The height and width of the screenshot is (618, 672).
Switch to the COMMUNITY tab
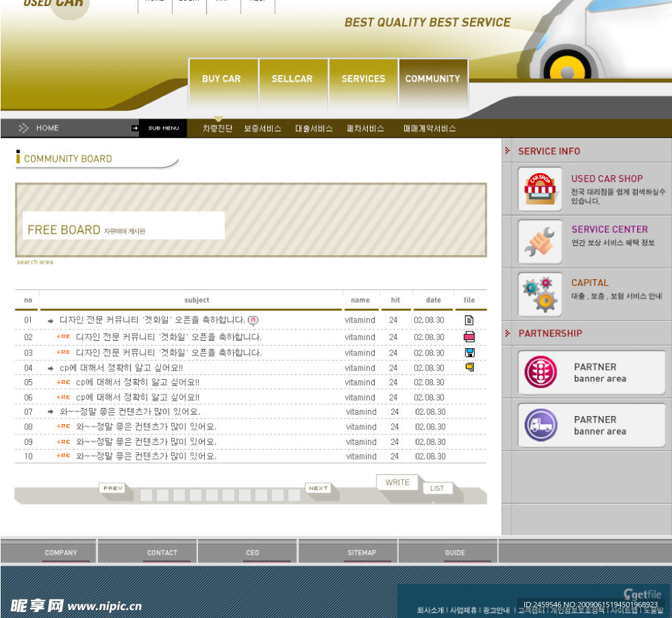coord(432,79)
